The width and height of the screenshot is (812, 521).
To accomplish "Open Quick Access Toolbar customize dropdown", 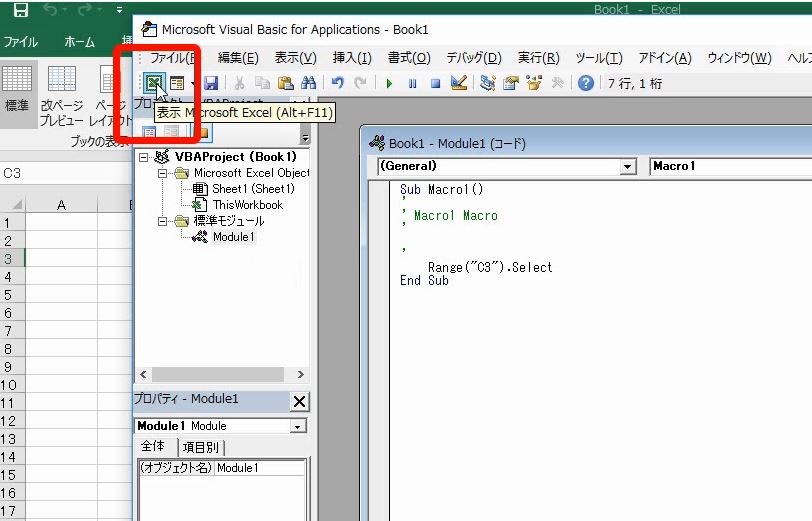I will [120, 9].
